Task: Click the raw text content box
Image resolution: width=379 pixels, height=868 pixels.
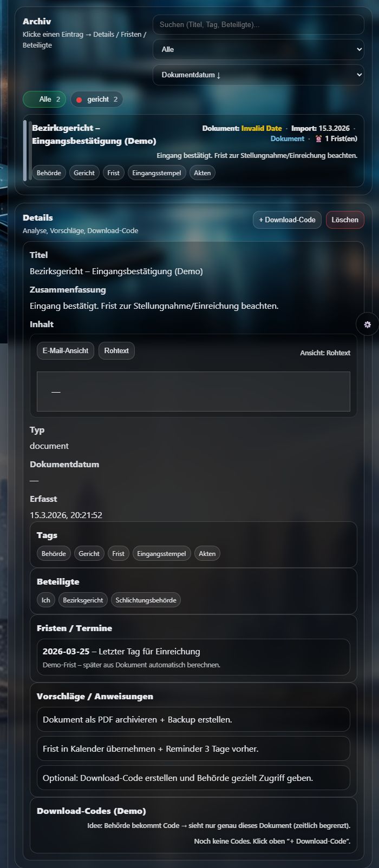Action: [x=193, y=392]
